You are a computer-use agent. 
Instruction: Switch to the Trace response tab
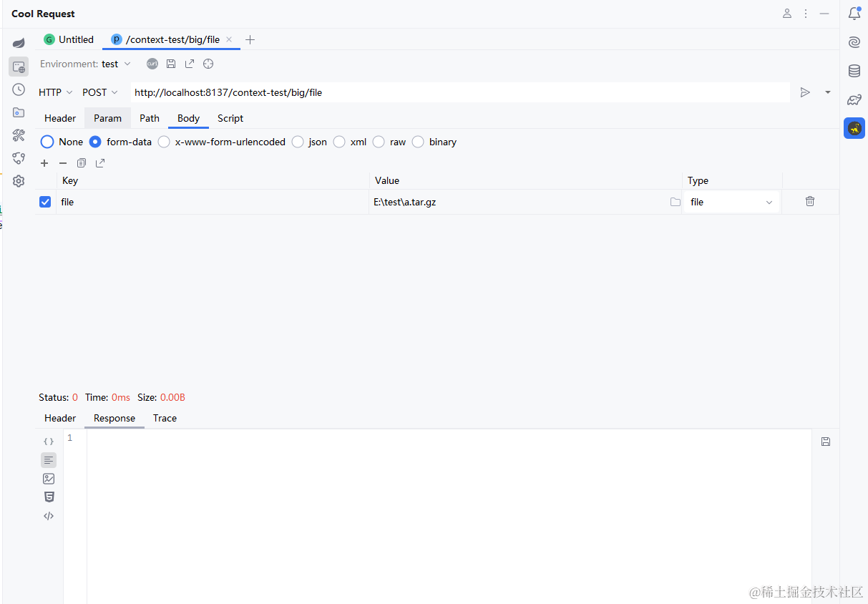point(165,418)
